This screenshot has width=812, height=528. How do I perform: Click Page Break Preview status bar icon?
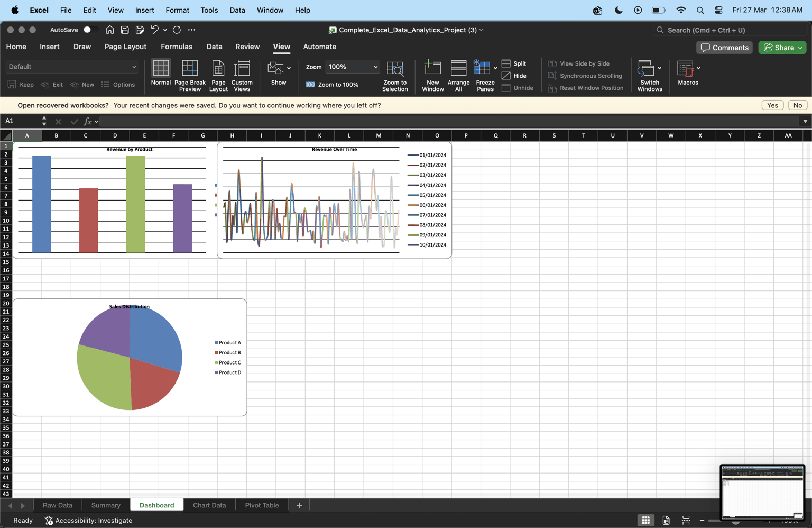coord(686,521)
